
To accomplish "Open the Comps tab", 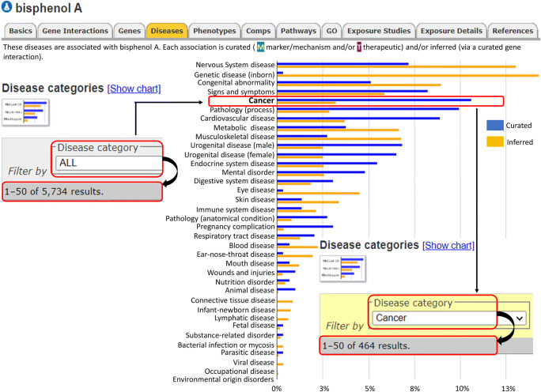I will tap(258, 31).
